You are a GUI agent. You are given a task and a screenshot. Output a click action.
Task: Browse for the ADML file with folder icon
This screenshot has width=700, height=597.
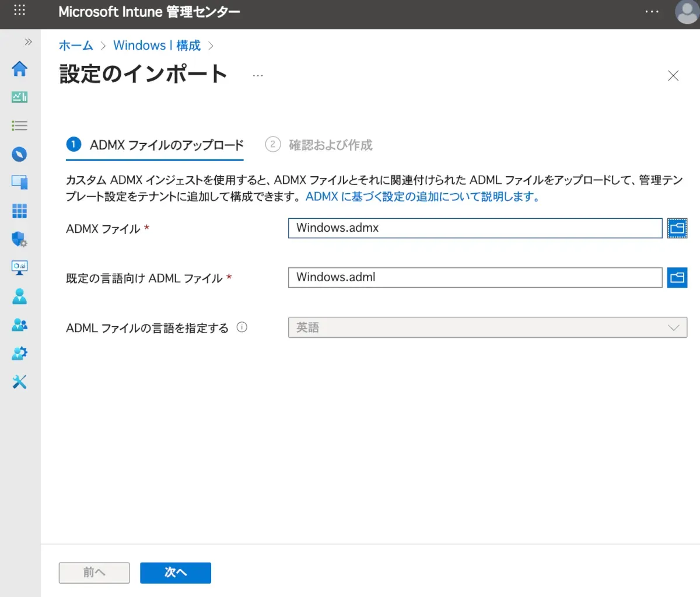point(677,278)
